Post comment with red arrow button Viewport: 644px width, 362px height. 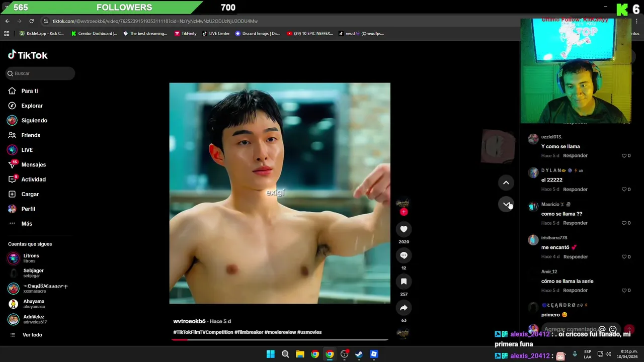[628, 329]
